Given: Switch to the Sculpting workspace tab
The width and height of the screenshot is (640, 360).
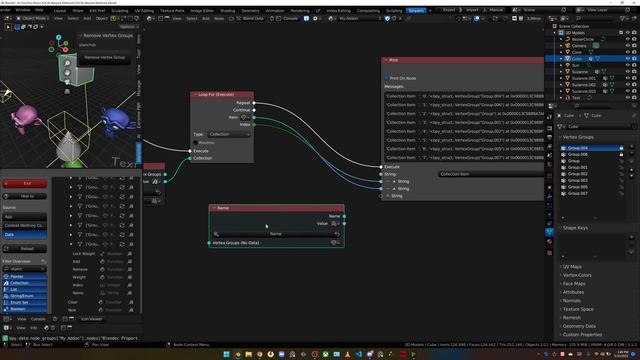Looking at the screenshot, I should point(120,11).
